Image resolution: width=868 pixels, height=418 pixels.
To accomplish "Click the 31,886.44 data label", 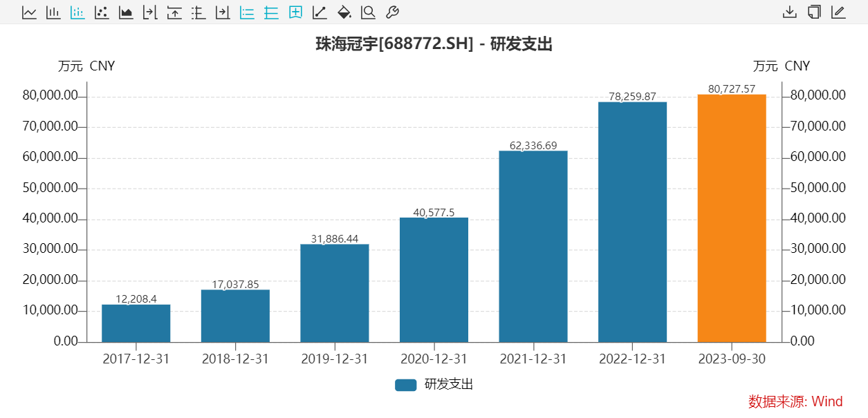I will pos(335,238).
